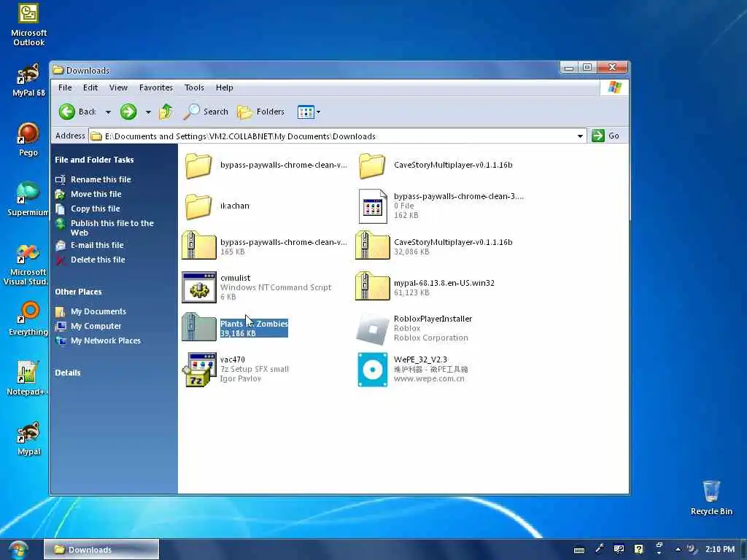The height and width of the screenshot is (560, 747).
Task: Open the View menu
Action: [x=118, y=87]
